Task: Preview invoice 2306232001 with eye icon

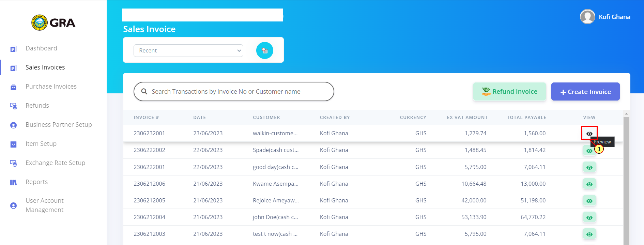Action: [x=589, y=134]
